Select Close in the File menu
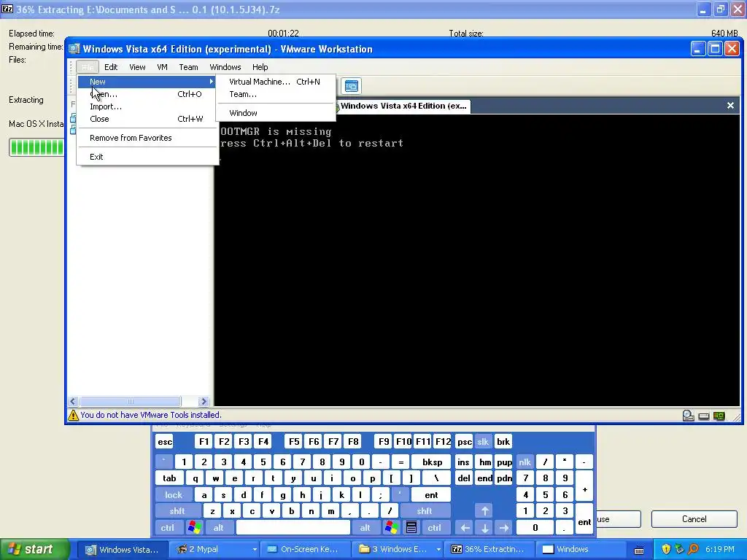 pyautogui.click(x=147, y=119)
